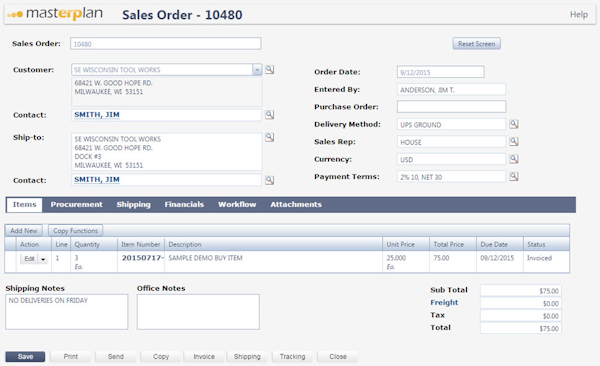
Task: Click the Due Date column header
Action: coord(500,244)
